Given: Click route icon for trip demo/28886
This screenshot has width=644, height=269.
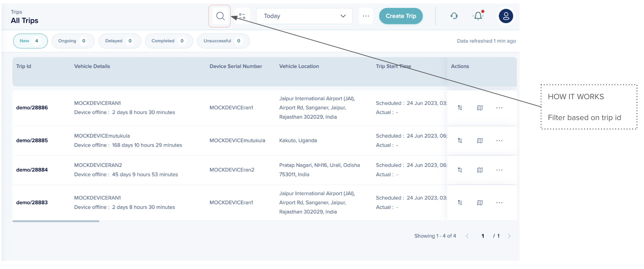Looking at the screenshot, I should click(x=460, y=108).
